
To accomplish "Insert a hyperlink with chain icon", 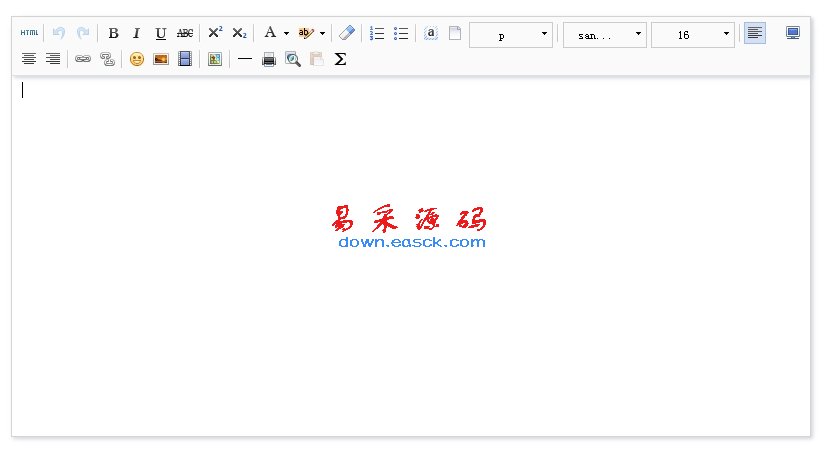I will coord(83,59).
